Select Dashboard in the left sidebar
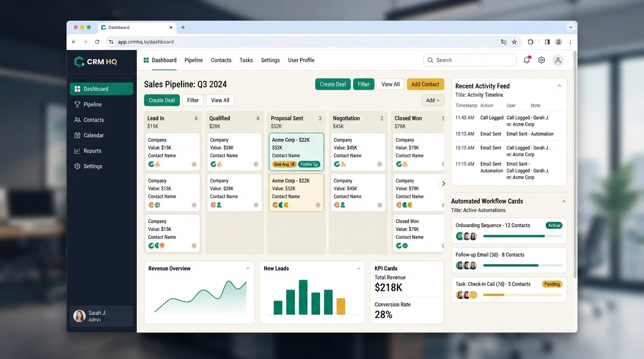 click(x=102, y=89)
